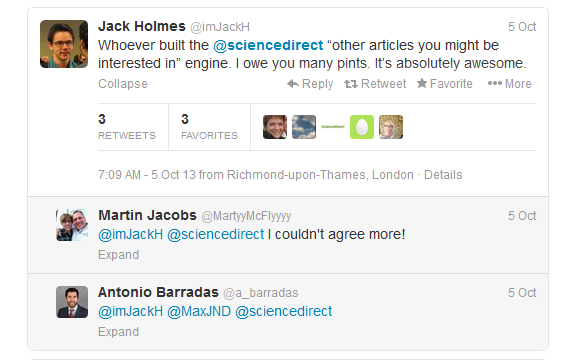This screenshot has height=360, width=566.
Task: Expand Martin Jacobs's reply
Action: tap(118, 255)
